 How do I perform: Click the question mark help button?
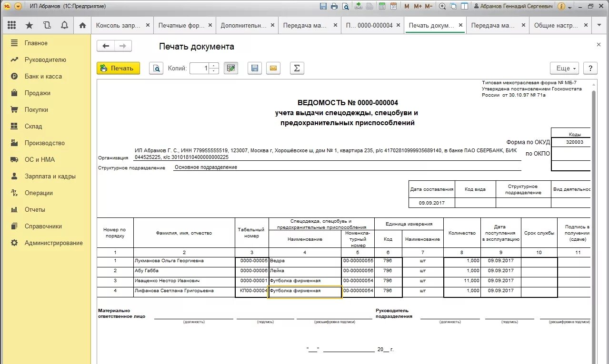tap(590, 69)
